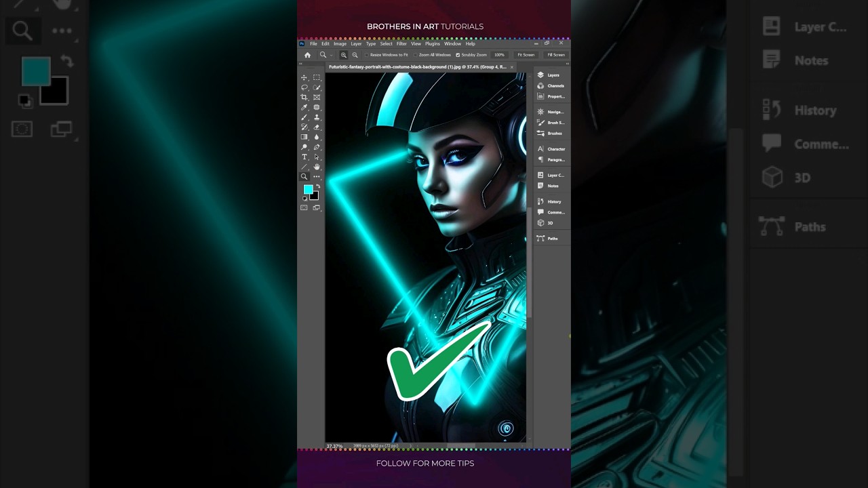Image resolution: width=868 pixels, height=488 pixels.
Task: Open the Filter menu
Action: (401, 43)
